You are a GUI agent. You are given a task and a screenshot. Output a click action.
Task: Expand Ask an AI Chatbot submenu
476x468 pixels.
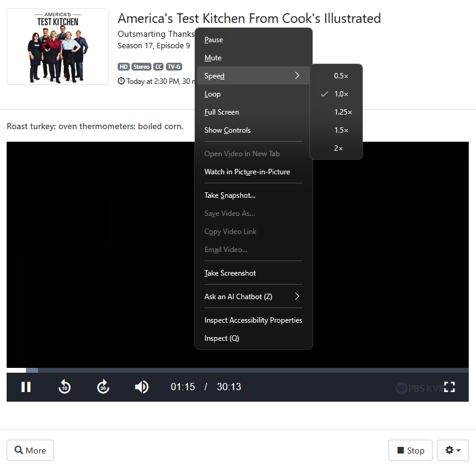[x=252, y=297]
